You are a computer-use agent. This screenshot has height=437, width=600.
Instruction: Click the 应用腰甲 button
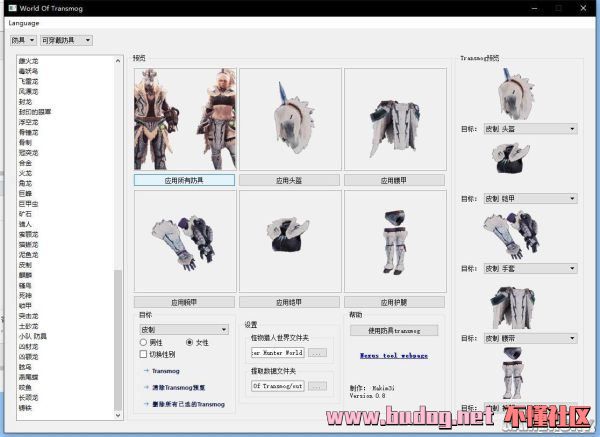coord(395,180)
